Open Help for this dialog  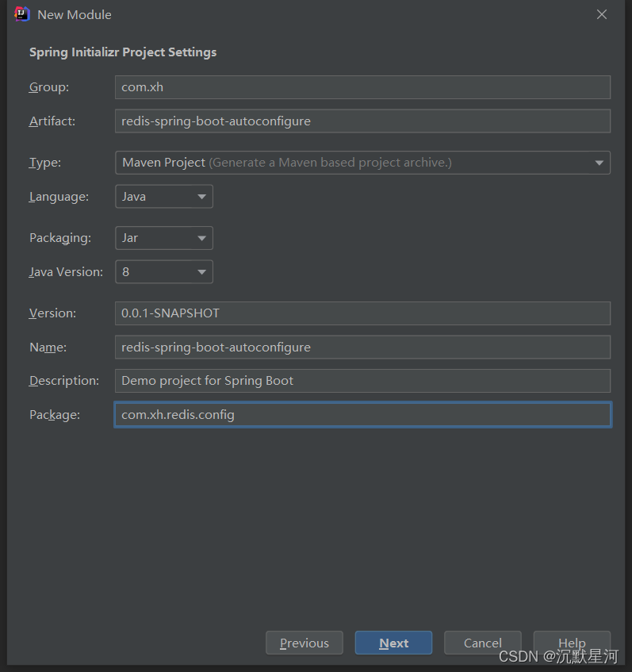(x=572, y=643)
